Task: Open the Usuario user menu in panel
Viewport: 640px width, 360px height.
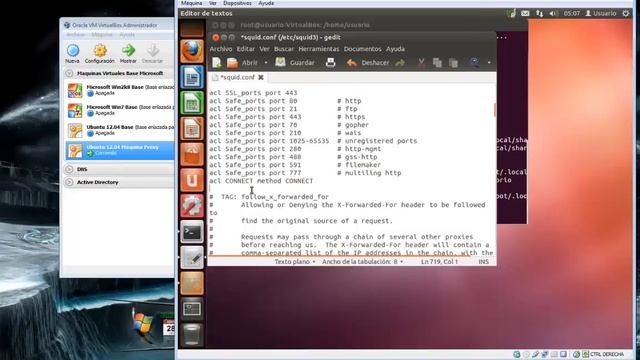Action: 600,13
